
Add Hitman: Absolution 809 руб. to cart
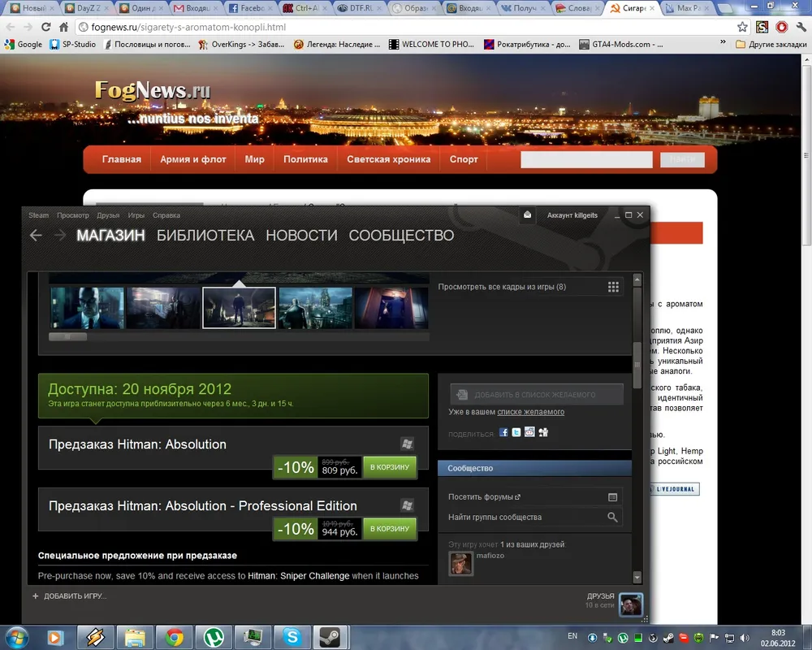click(390, 467)
